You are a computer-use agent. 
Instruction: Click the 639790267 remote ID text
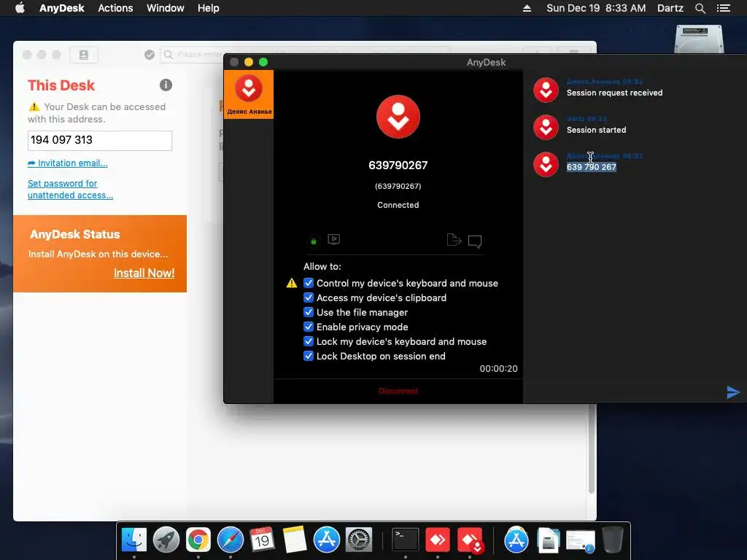click(398, 166)
